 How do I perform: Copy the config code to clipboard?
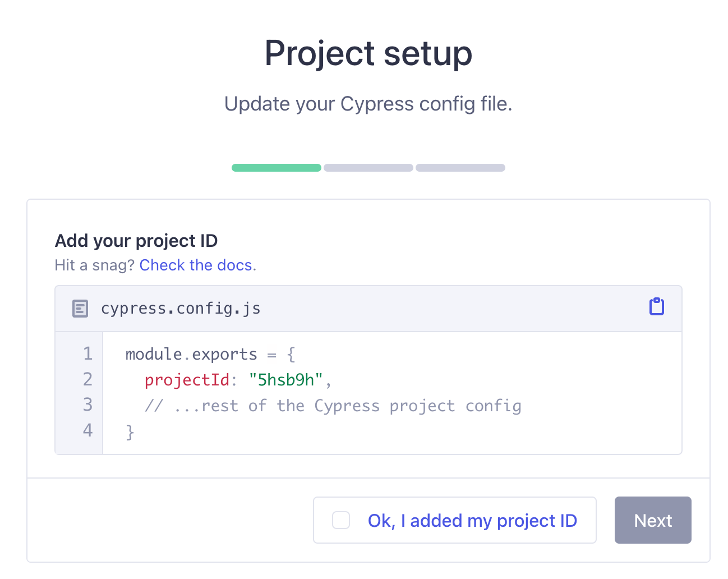[x=656, y=307]
